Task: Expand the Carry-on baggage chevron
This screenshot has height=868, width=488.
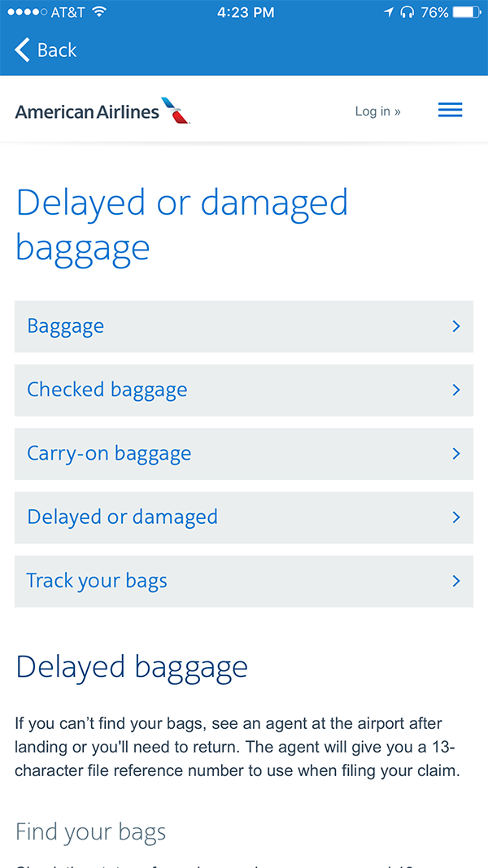Action: pos(456,453)
